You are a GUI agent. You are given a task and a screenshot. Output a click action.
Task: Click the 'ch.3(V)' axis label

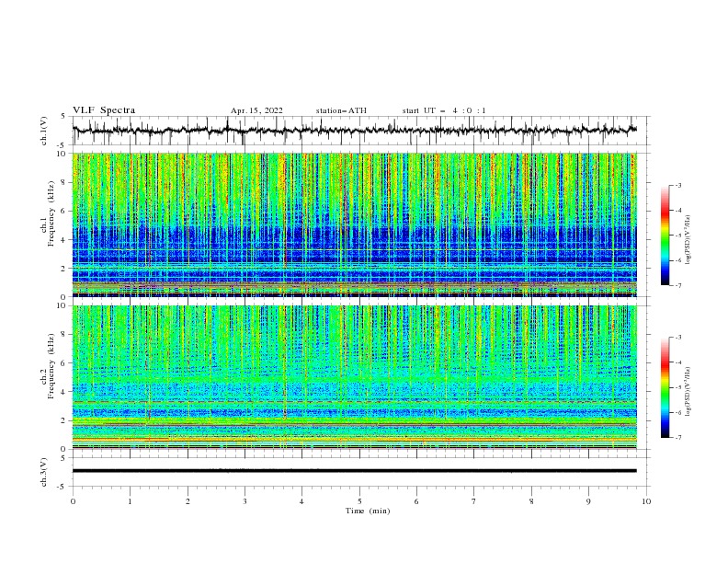click(x=44, y=472)
